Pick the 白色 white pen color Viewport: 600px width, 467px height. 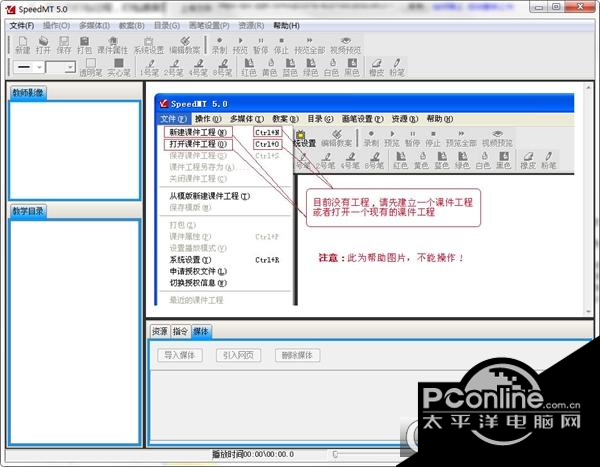coord(331,67)
